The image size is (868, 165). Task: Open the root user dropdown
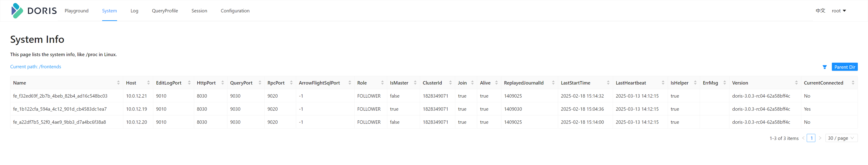[839, 11]
